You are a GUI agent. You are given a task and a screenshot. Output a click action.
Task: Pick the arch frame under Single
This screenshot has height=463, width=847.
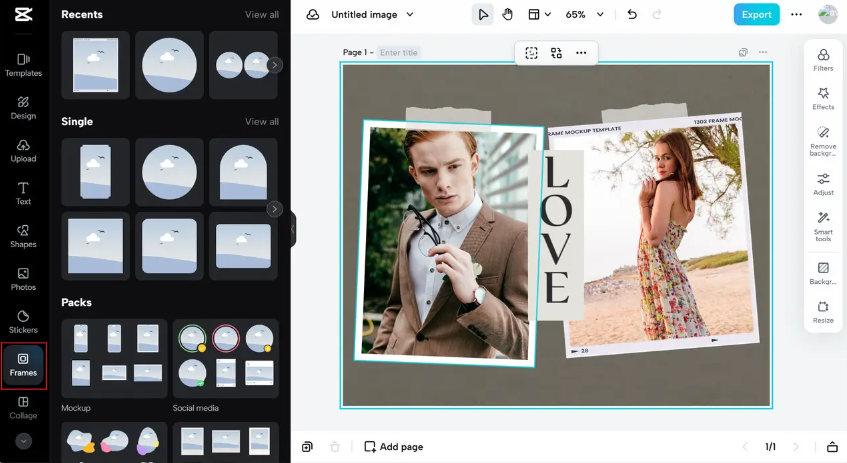click(243, 172)
